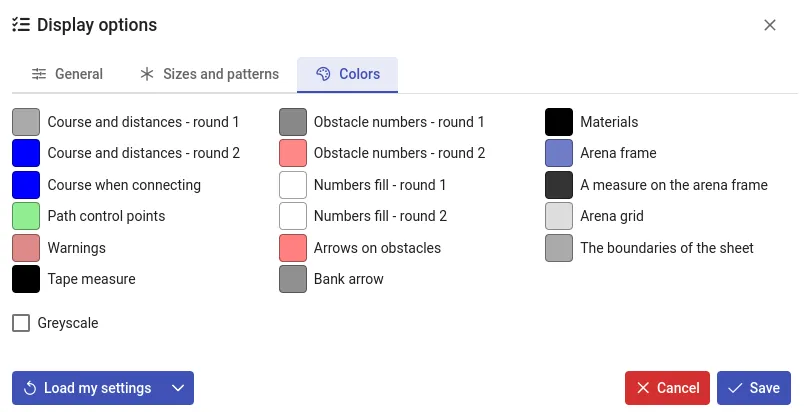
Task: Switch to the General tab
Action: pos(67,74)
